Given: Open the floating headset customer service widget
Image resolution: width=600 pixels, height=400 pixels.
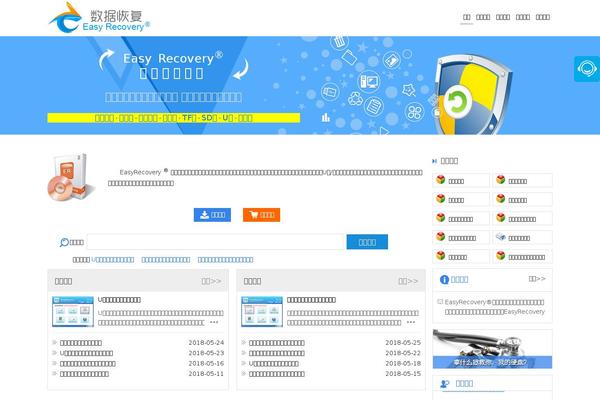Looking at the screenshot, I should (x=587, y=69).
